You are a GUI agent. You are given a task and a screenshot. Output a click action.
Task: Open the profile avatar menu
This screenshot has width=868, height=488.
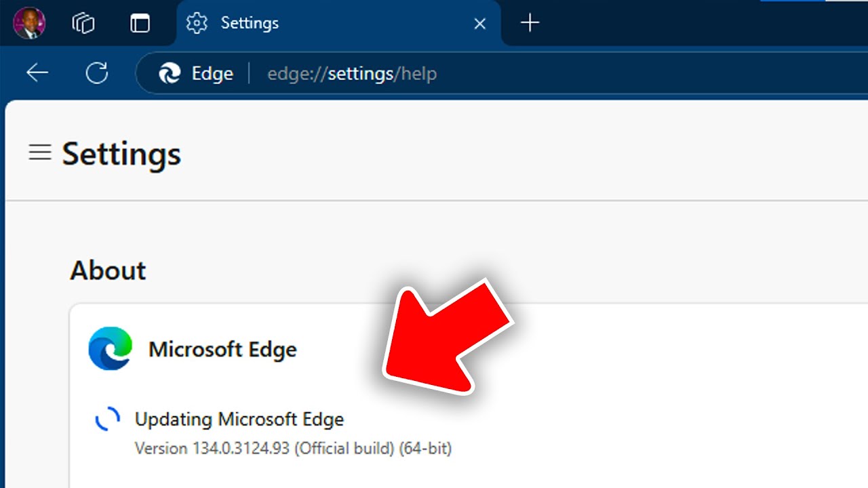(29, 23)
